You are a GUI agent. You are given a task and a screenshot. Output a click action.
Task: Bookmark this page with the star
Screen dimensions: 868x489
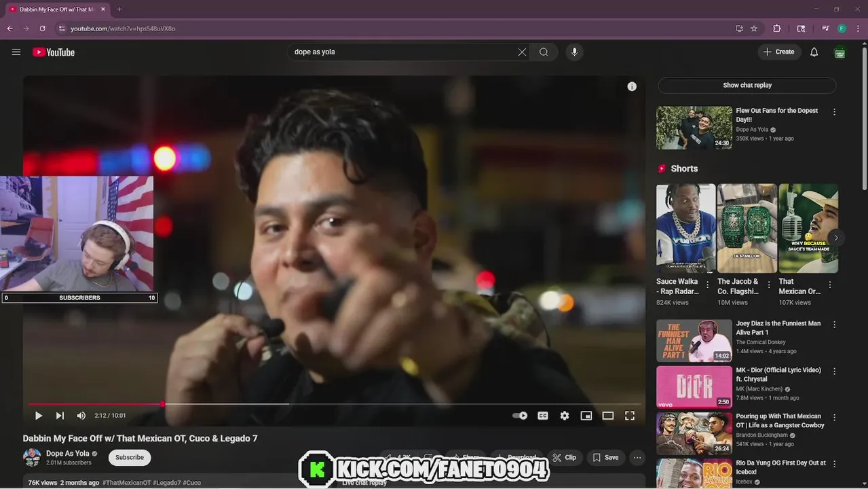pyautogui.click(x=753, y=29)
